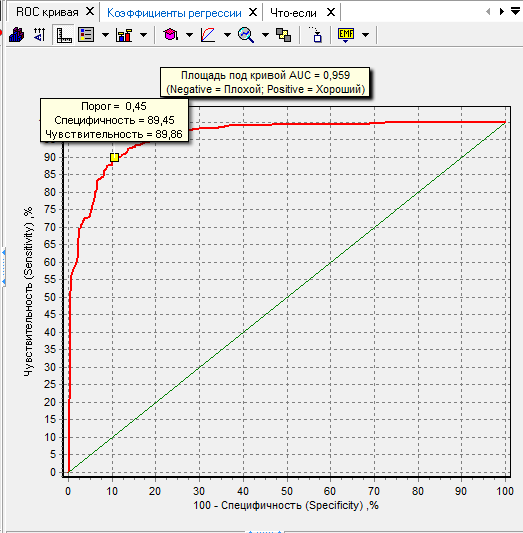Expand the zoom dropdown arrow
Screen dimensions: 523x533
pyautogui.click(x=265, y=35)
